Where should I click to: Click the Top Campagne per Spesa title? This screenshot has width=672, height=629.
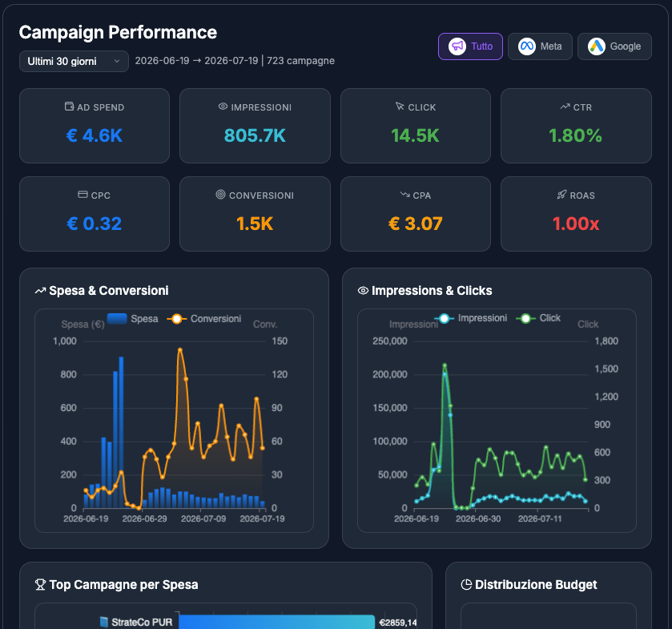(x=123, y=584)
